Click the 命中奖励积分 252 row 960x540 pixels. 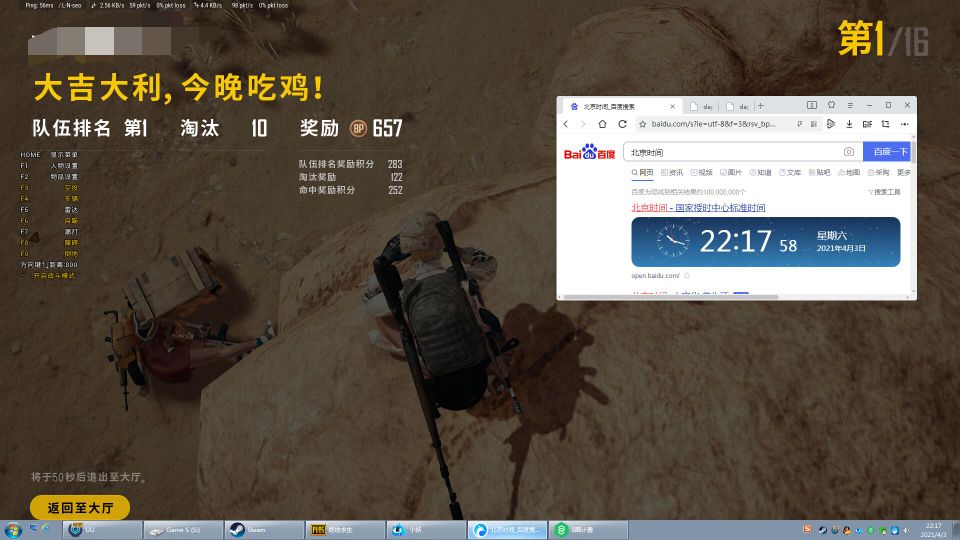pyautogui.click(x=350, y=190)
